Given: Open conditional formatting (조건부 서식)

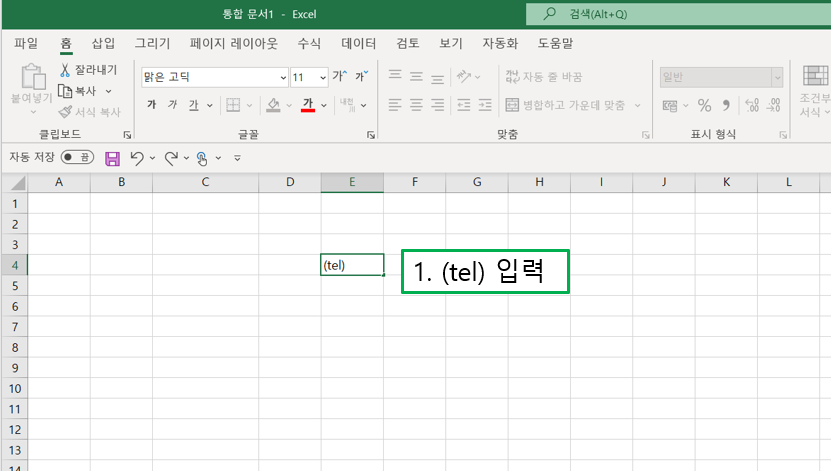Looking at the screenshot, I should [x=815, y=91].
